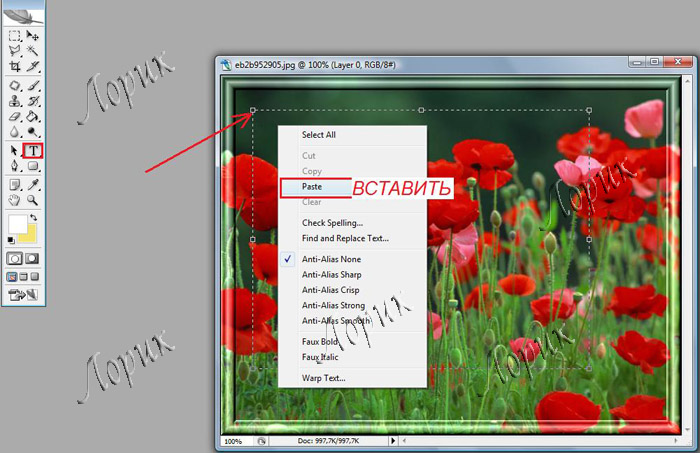Select the Magic Wand tool
700x453 pixels.
click(x=32, y=51)
